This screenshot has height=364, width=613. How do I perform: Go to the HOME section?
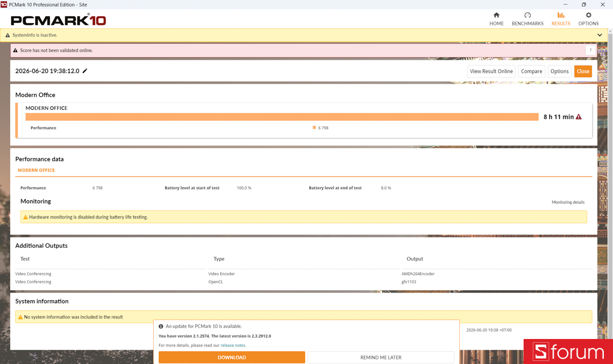pos(496,19)
